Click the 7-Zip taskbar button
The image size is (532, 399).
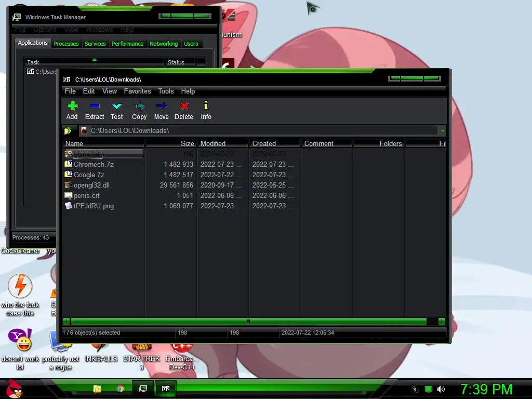pos(166,389)
